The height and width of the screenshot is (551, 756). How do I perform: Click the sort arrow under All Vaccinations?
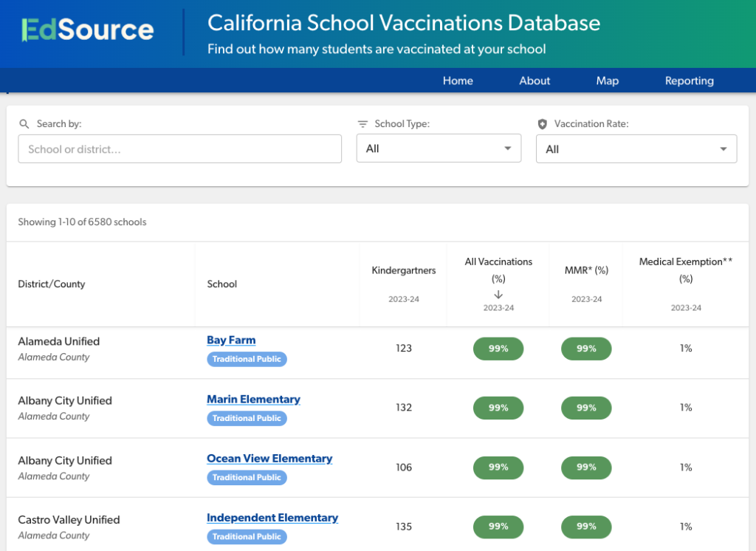498,293
